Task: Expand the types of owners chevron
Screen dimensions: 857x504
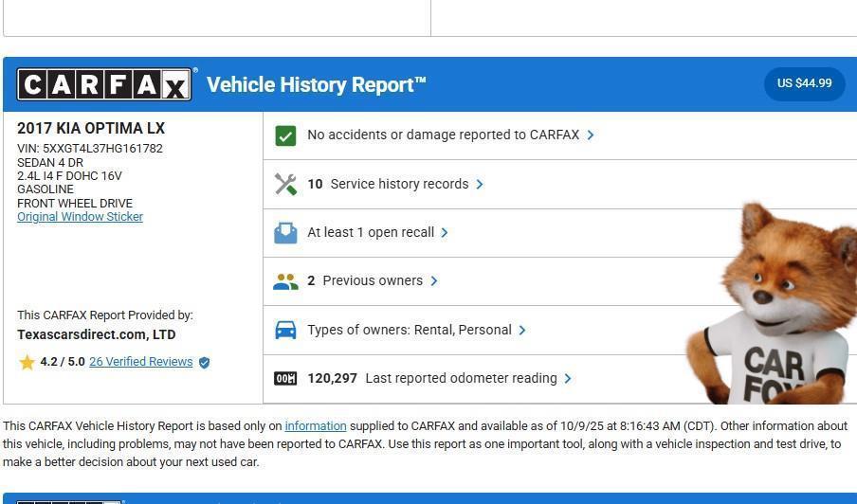Action: click(x=522, y=330)
